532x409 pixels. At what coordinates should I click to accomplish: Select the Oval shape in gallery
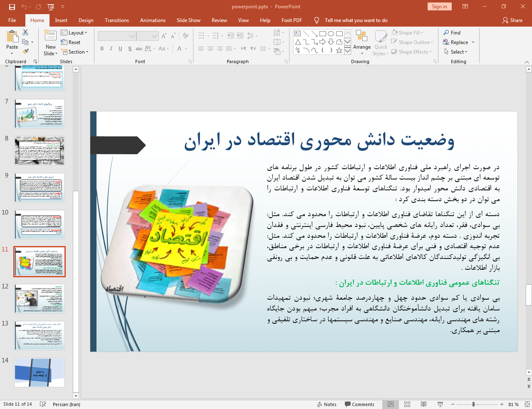[x=331, y=34]
